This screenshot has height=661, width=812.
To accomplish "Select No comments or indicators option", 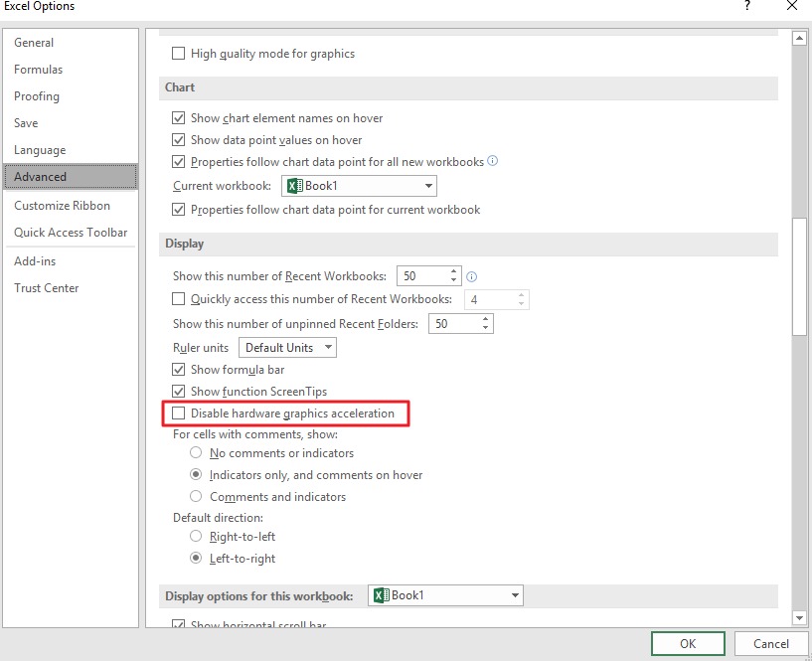I will pos(196,452).
